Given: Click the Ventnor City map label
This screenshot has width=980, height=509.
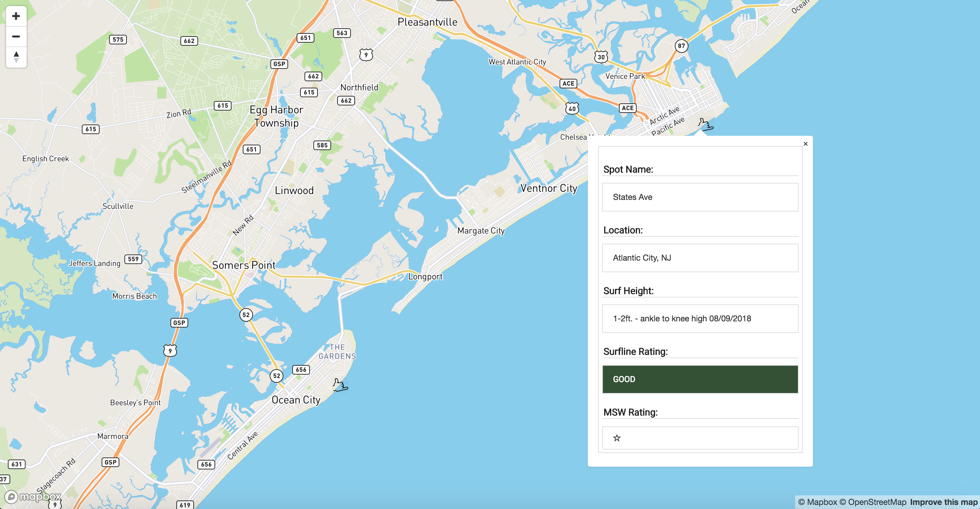Looking at the screenshot, I should pos(548,188).
